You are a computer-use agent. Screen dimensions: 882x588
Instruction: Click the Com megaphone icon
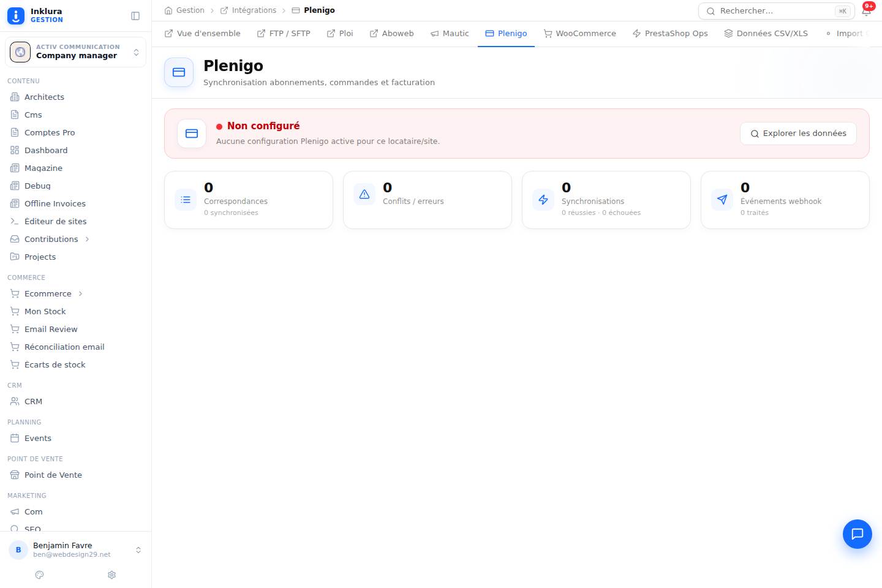[15, 511]
